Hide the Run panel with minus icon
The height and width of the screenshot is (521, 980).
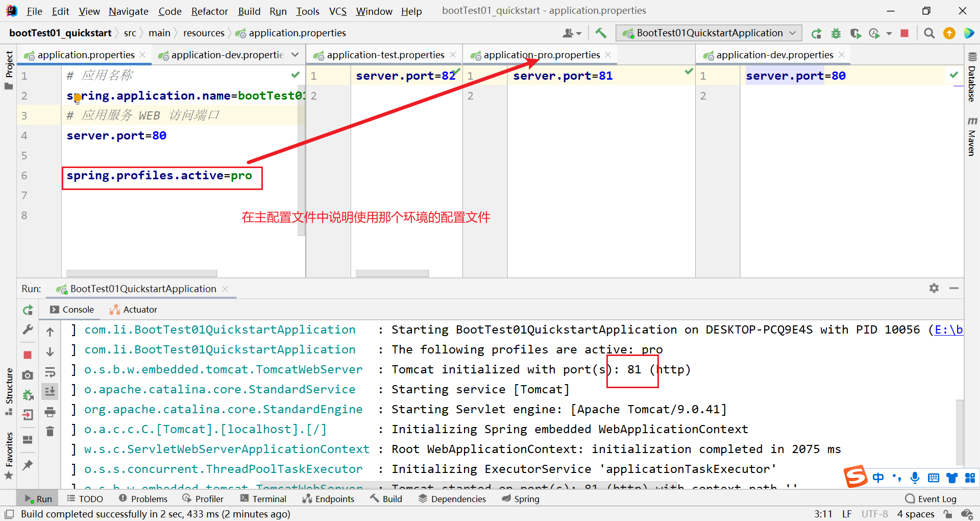[x=954, y=288]
